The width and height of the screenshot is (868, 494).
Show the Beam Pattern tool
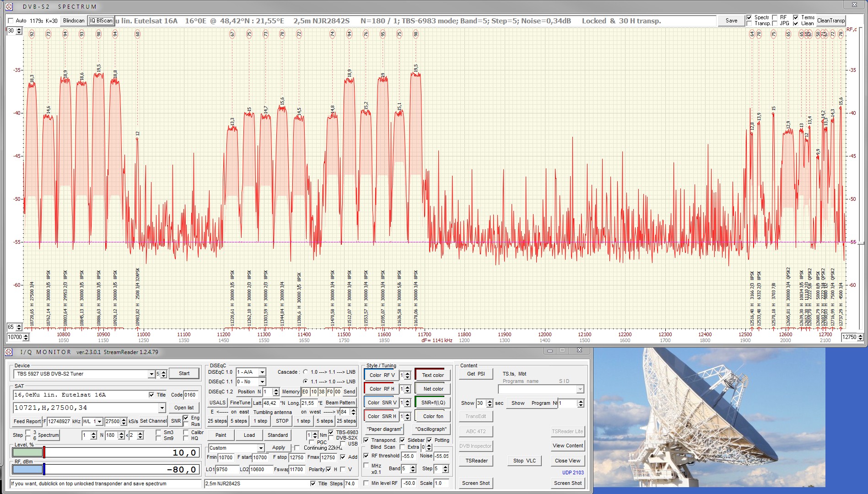point(340,402)
